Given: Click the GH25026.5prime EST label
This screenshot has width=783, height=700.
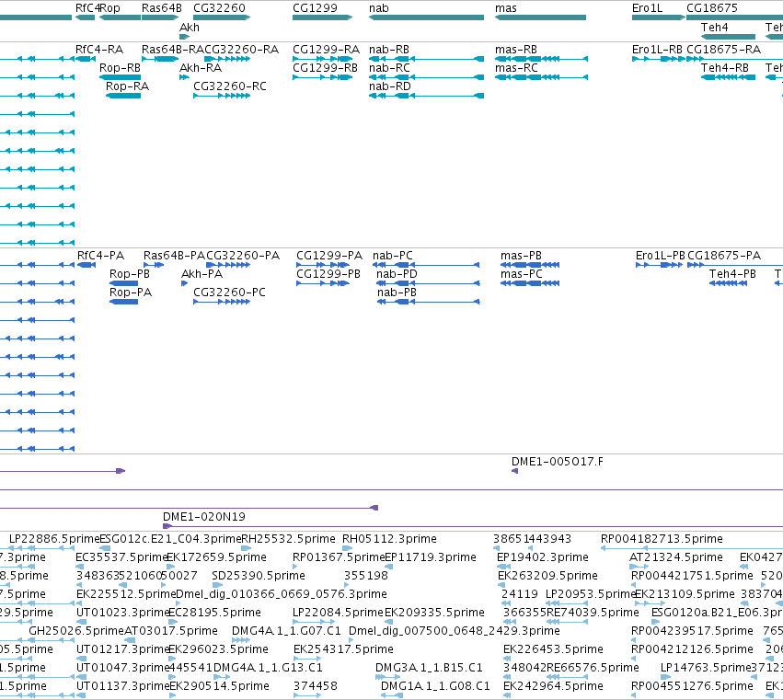Looking at the screenshot, I should pyautogui.click(x=75, y=631).
